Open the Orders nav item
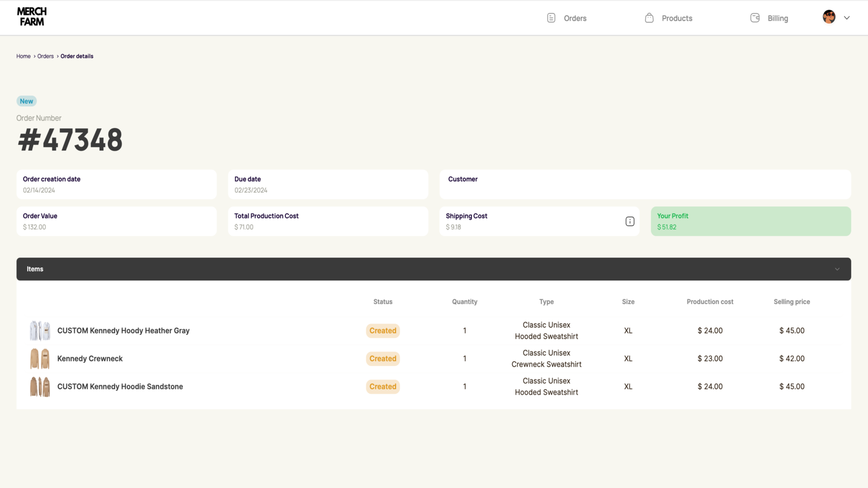 pyautogui.click(x=566, y=18)
